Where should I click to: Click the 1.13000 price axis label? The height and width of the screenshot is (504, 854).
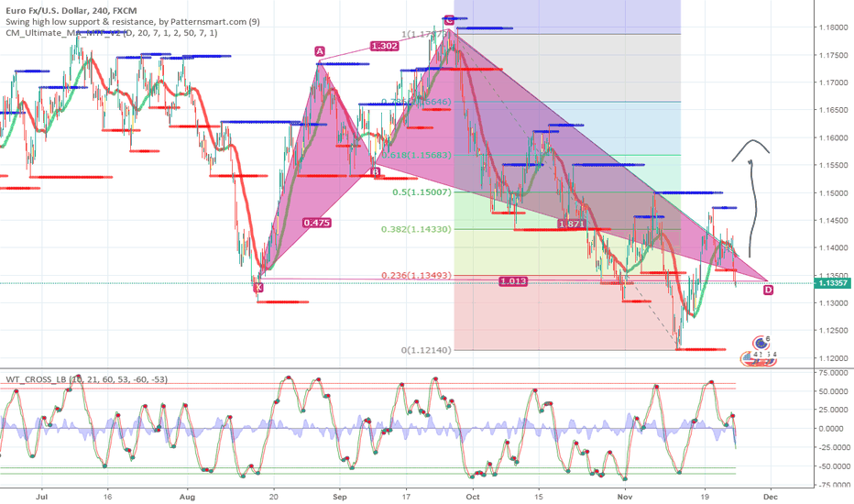pos(833,303)
